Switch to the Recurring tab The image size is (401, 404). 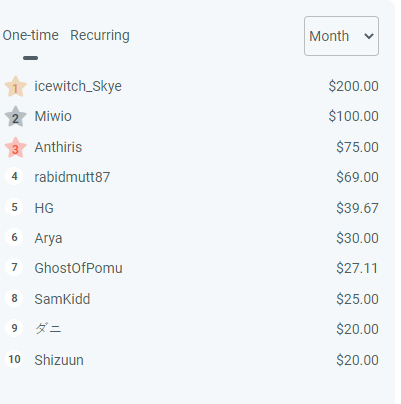(100, 35)
